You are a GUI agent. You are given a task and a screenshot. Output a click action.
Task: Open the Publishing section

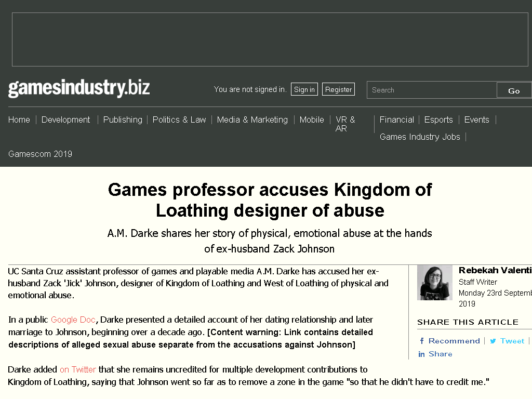click(x=123, y=120)
